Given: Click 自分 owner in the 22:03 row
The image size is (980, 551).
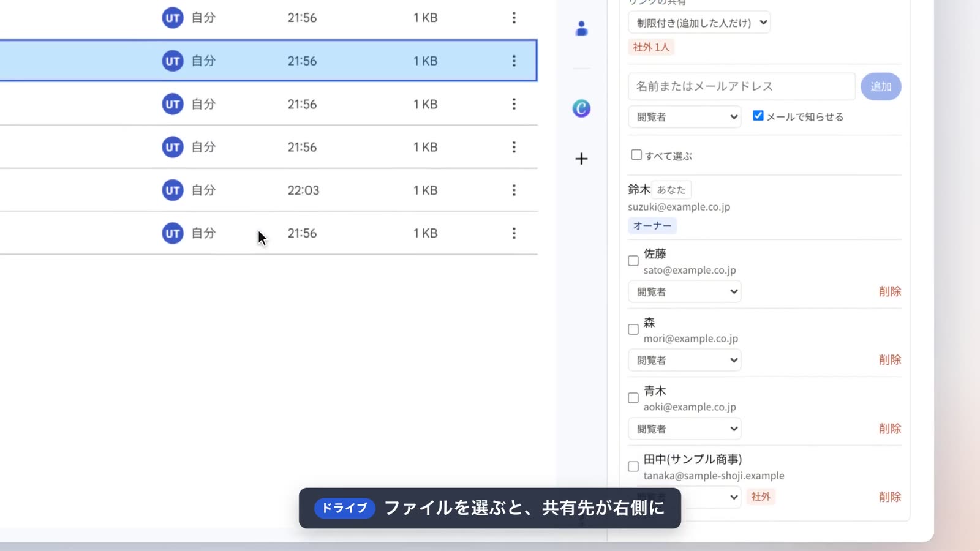Looking at the screenshot, I should pos(203,190).
